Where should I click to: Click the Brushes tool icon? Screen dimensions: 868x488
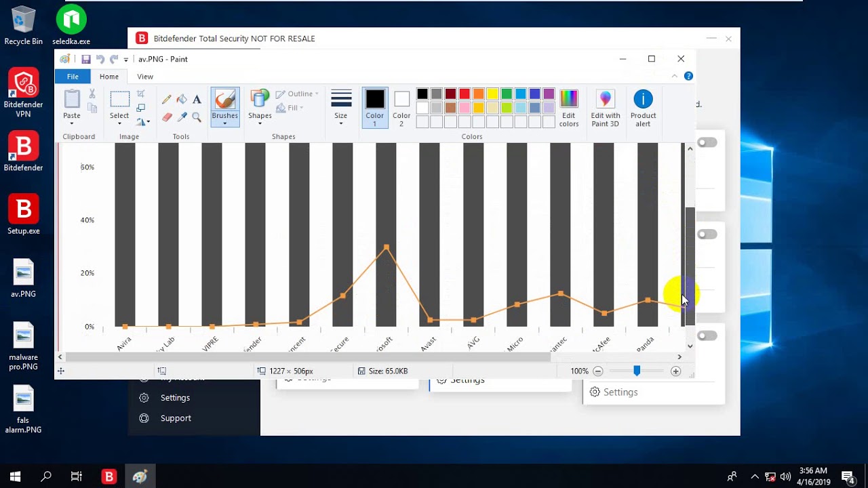tap(224, 99)
